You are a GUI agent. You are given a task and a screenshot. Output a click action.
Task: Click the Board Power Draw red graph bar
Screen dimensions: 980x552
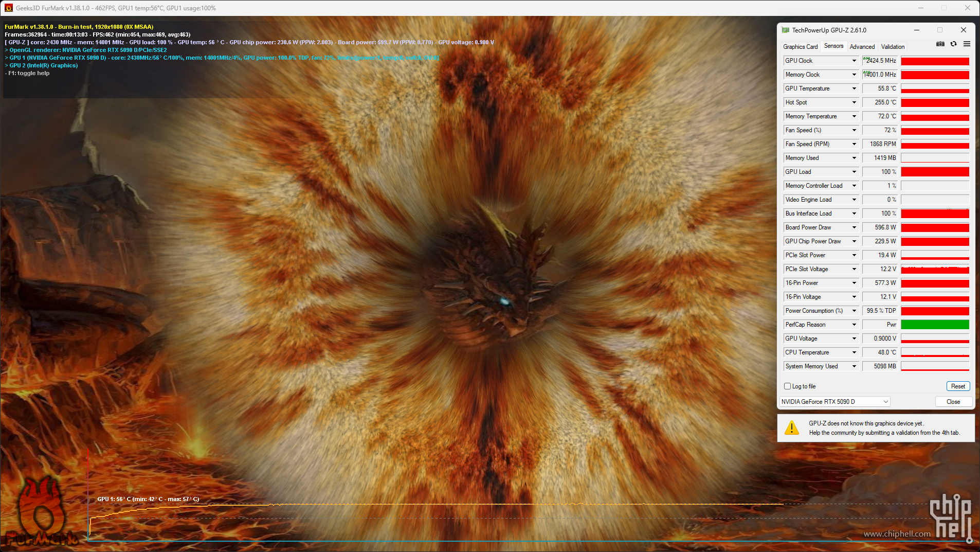tap(935, 227)
